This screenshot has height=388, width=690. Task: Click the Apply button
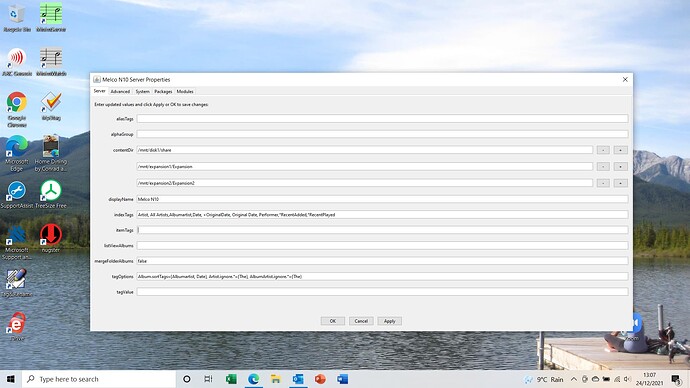(389, 321)
